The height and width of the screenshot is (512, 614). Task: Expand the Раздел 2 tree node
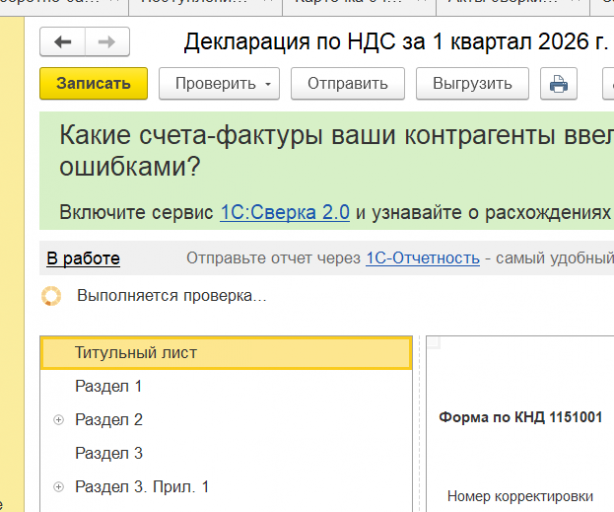[x=58, y=420]
